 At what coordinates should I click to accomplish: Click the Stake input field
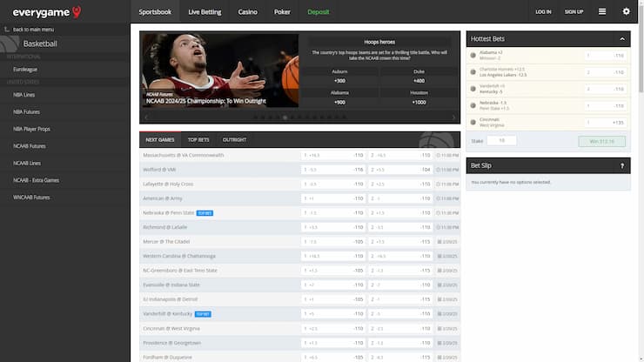(x=501, y=141)
